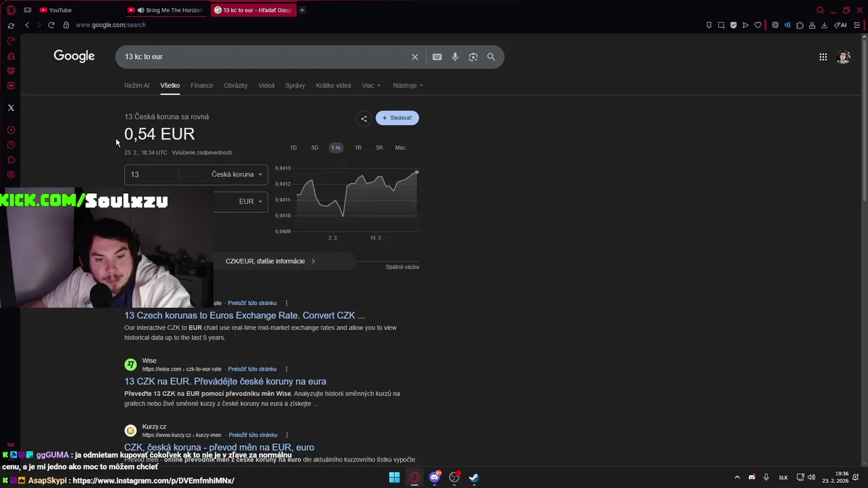Screen dimensions: 868x488
Task: Set chart range to 5R
Action: pyautogui.click(x=379, y=148)
